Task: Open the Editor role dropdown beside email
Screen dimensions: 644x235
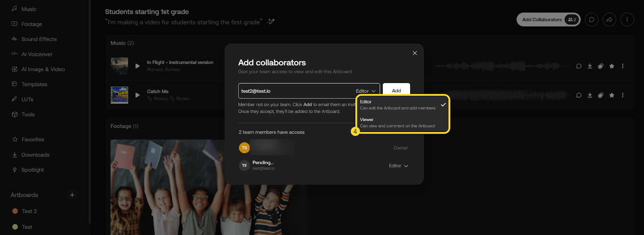Action: click(365, 91)
